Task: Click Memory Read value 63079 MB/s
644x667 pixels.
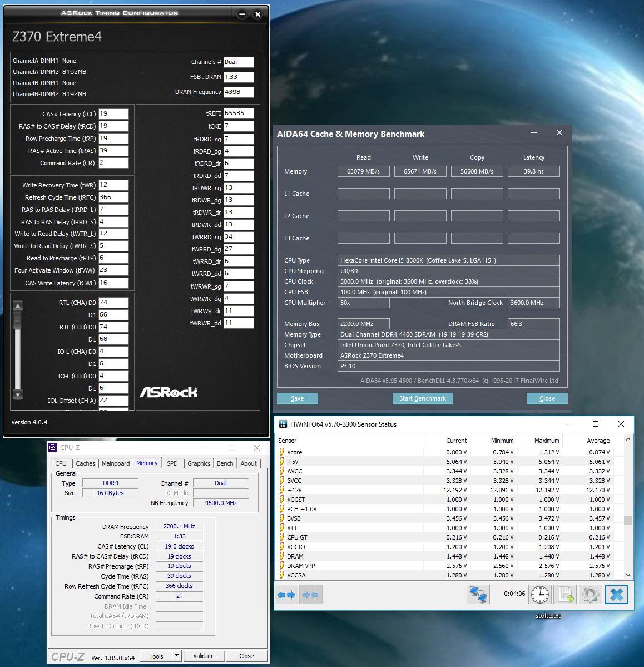Action: 363,171
